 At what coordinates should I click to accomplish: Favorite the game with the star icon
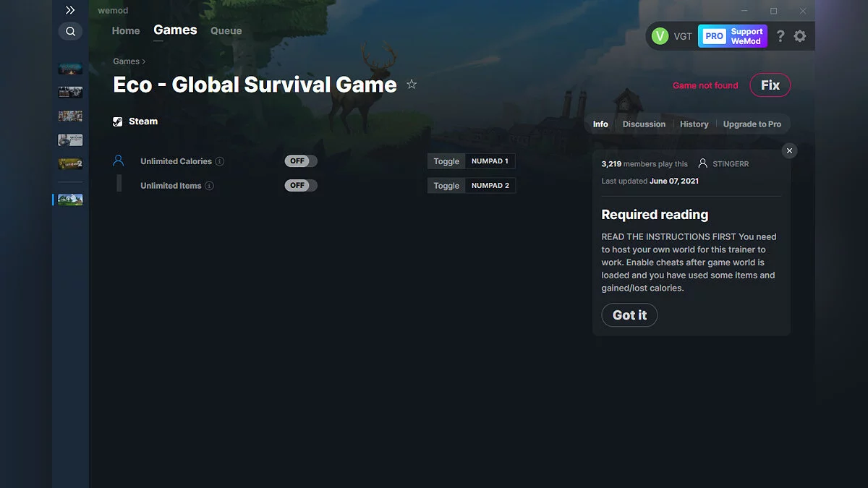412,85
